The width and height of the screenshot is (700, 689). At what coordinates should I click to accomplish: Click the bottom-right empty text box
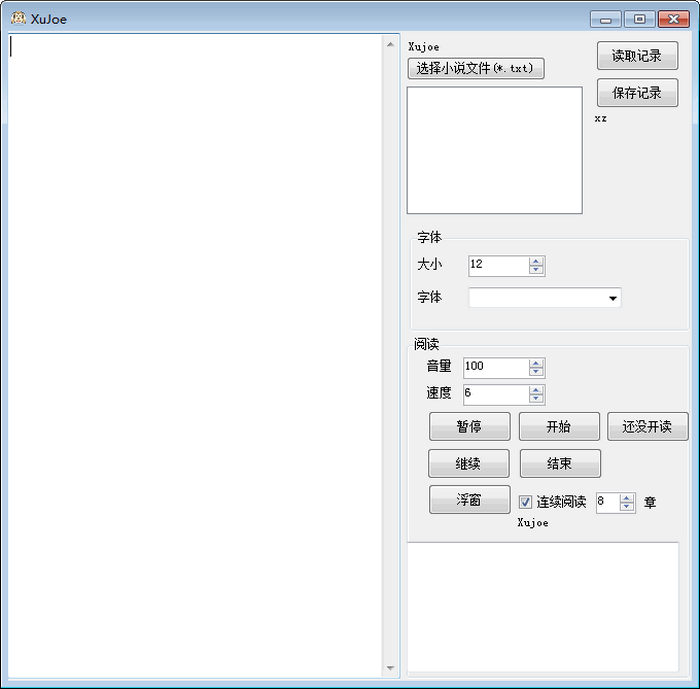(x=543, y=607)
